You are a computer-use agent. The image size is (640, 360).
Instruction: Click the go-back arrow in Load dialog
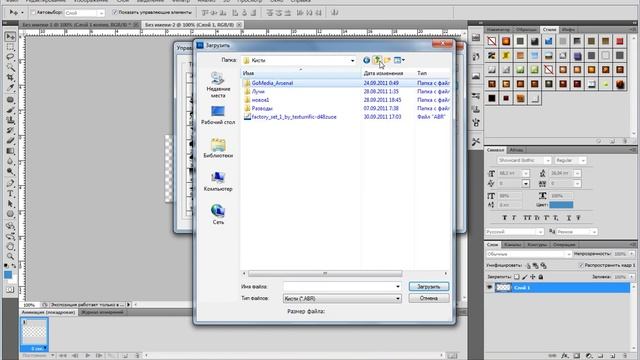click(367, 60)
